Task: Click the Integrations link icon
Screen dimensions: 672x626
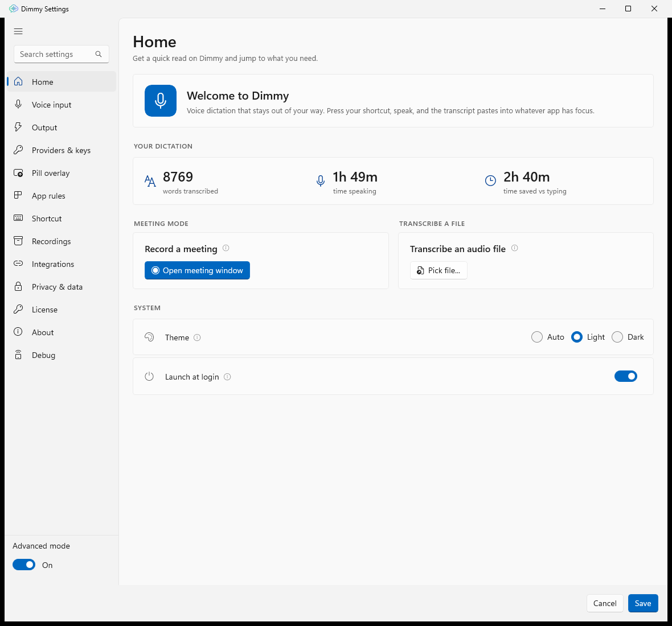Action: click(x=18, y=263)
